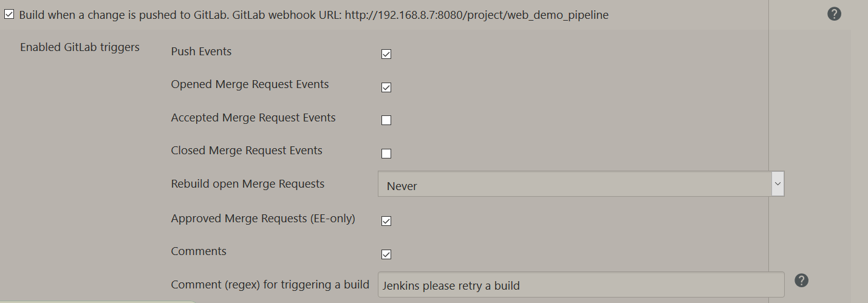Viewport: 868px width, 303px height.
Task: Click the Enabled GitLab triggers heading
Action: pyautogui.click(x=80, y=47)
